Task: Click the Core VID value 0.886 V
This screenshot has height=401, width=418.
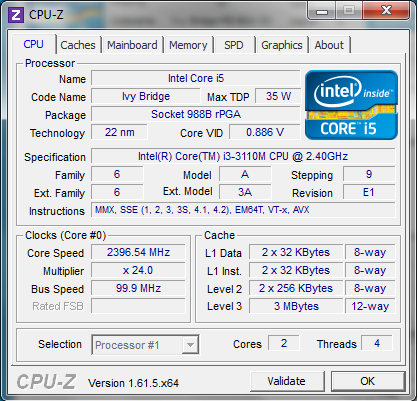Action: tap(265, 132)
